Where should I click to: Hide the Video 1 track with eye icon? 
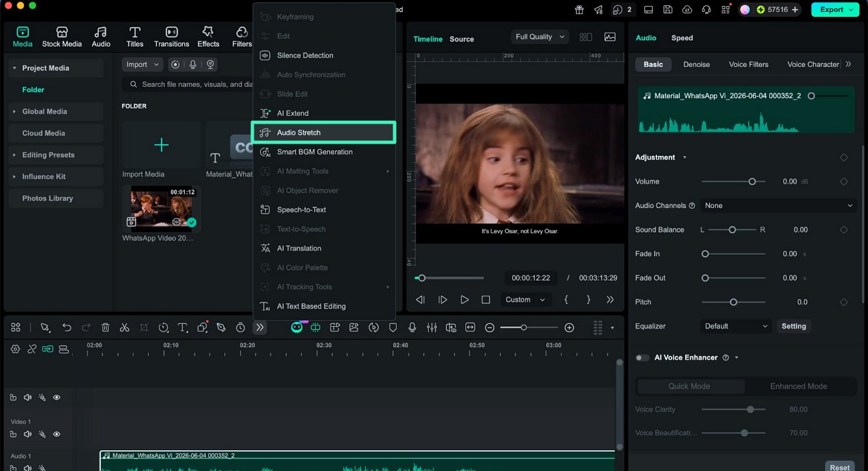pos(57,434)
